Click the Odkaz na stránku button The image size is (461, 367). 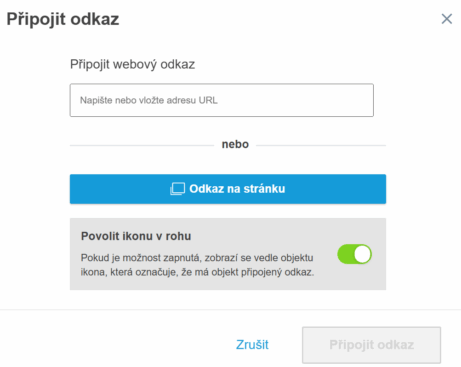(228, 189)
